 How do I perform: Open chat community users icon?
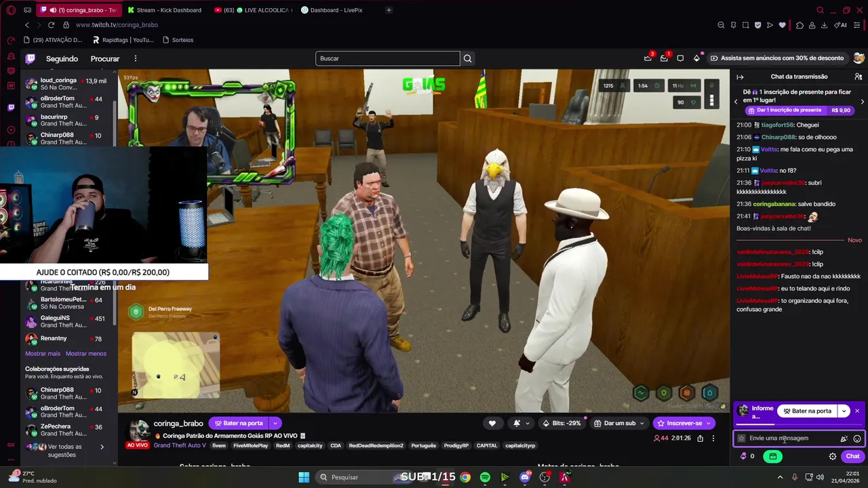(x=858, y=77)
